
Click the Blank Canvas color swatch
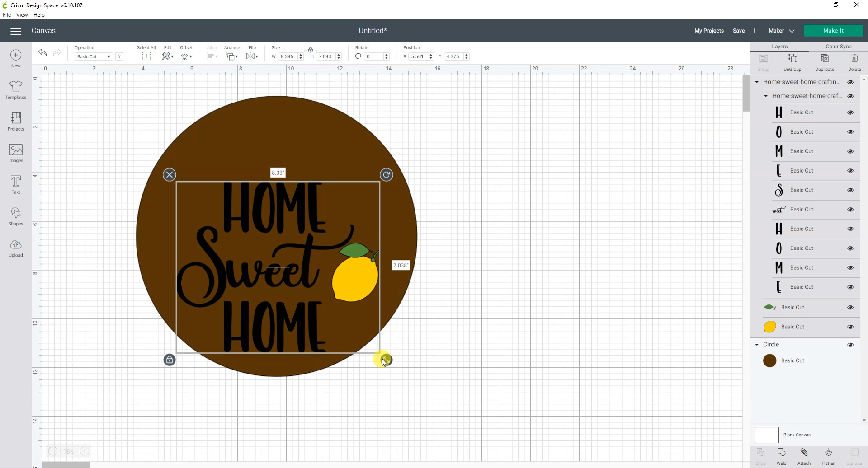pyautogui.click(x=767, y=435)
